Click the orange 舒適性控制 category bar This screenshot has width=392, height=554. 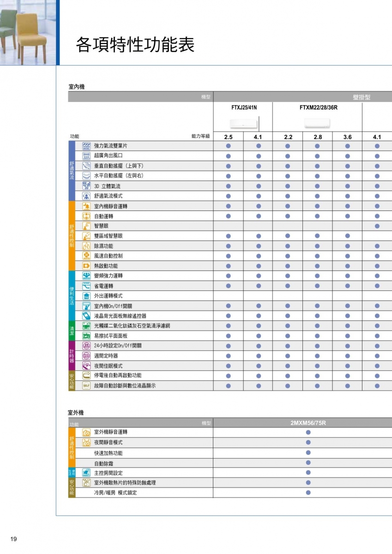[x=72, y=236]
